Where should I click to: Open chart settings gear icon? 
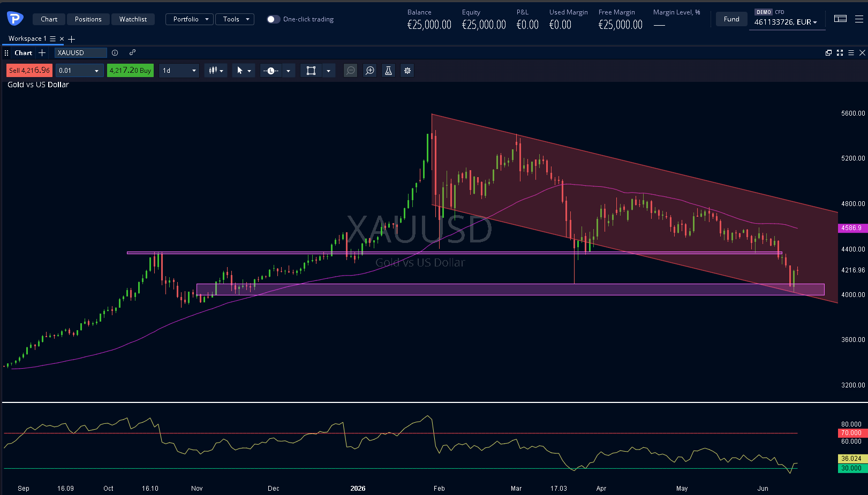tap(407, 71)
